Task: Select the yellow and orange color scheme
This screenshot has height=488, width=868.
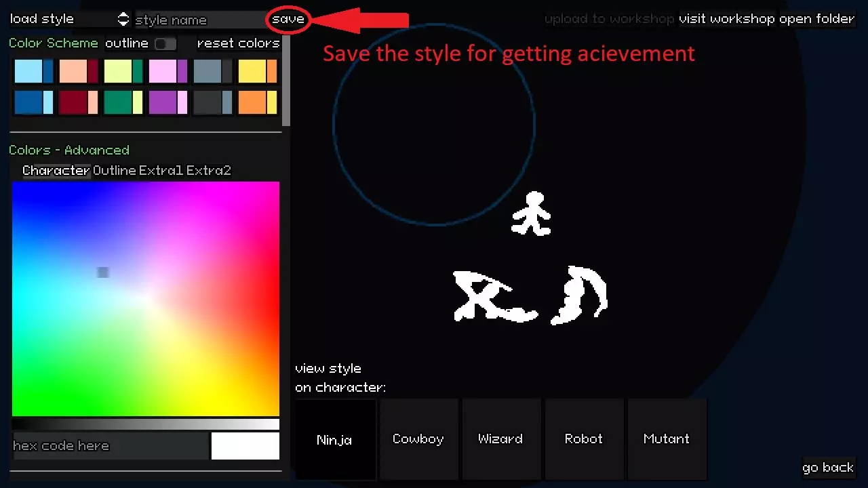Action: coord(258,71)
